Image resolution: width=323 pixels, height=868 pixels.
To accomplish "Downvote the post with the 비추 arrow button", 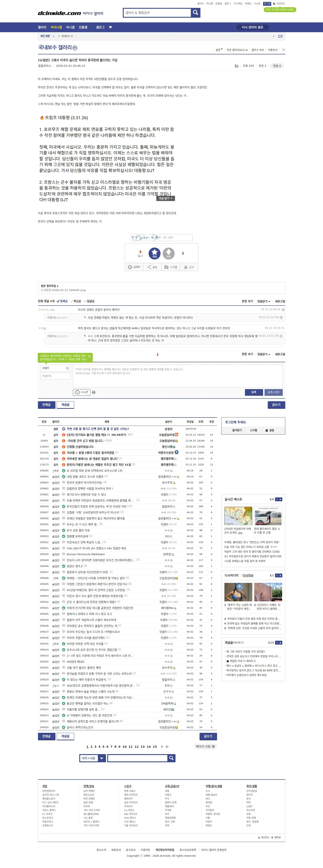I will coord(168,253).
